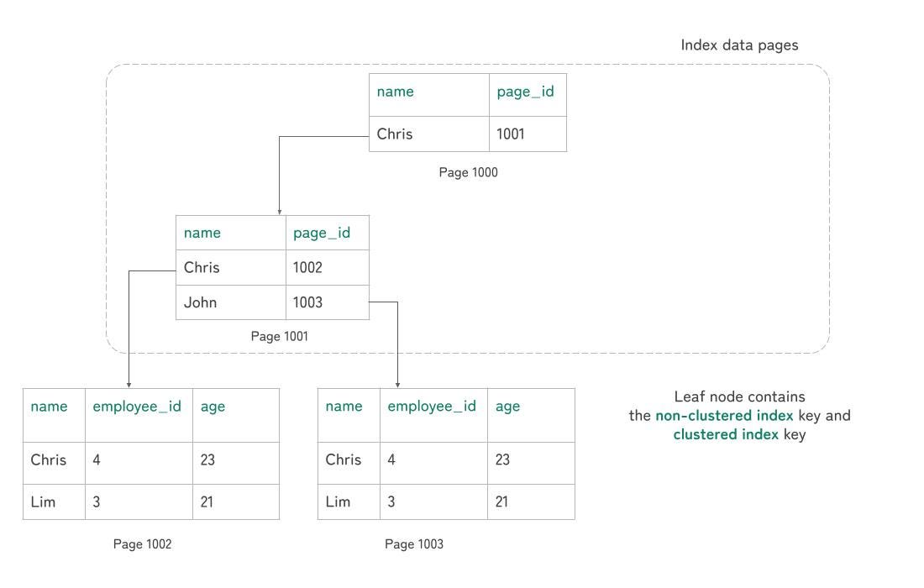Click the green 'non-clustered index' text
The width and height of the screenshot is (924, 588).
(x=724, y=415)
